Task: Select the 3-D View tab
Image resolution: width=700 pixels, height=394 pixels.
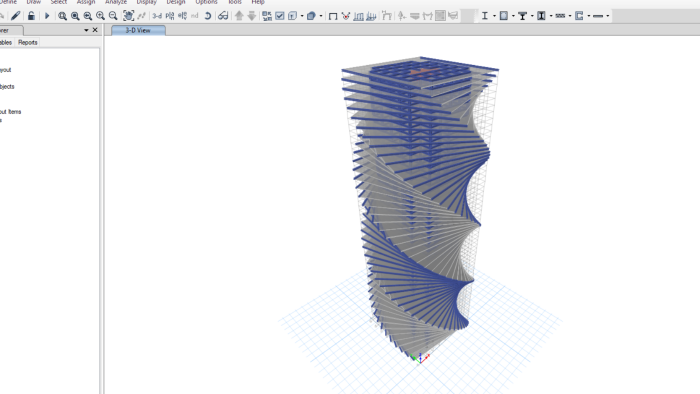Action: coord(138,30)
